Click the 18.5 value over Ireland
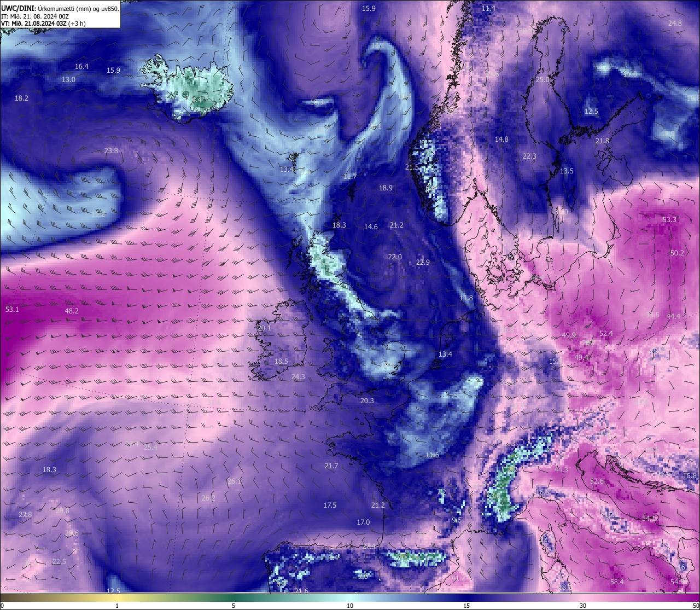Screen dimensions: 700x610 point(281,362)
